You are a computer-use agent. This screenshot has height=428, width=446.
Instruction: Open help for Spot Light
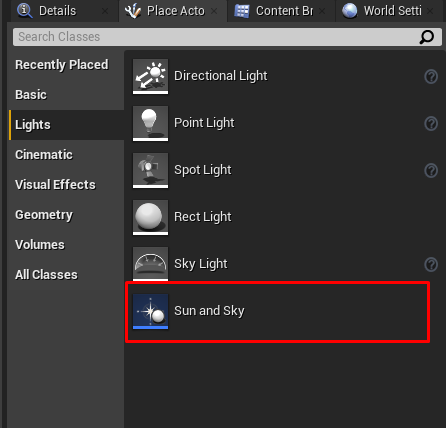[x=431, y=171]
